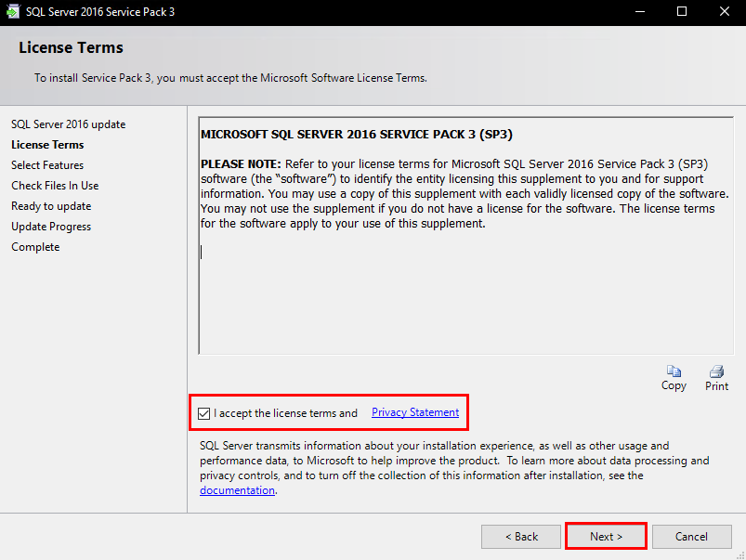
Task: Toggle the accept license terms checkbox
Action: click(x=203, y=413)
